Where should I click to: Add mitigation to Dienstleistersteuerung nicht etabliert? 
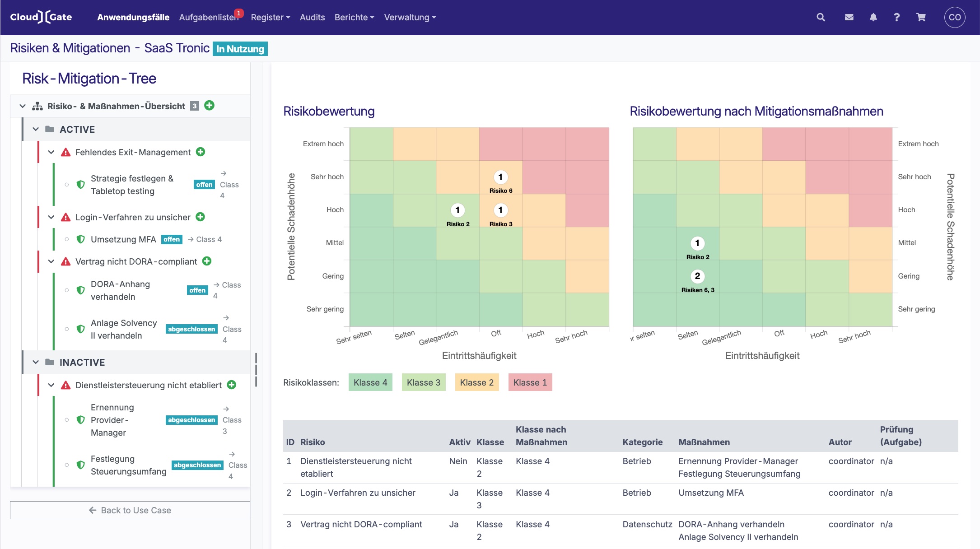tap(232, 385)
